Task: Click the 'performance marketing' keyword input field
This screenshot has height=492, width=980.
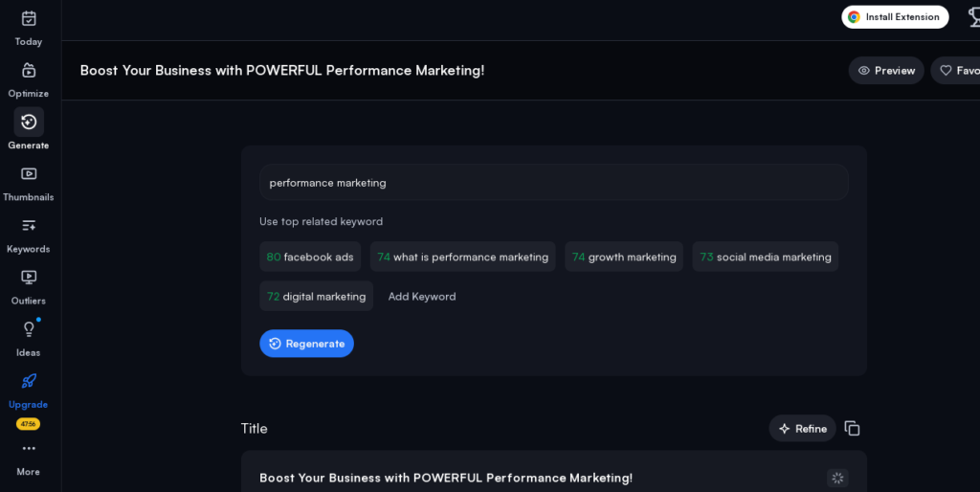Action: pyautogui.click(x=553, y=183)
